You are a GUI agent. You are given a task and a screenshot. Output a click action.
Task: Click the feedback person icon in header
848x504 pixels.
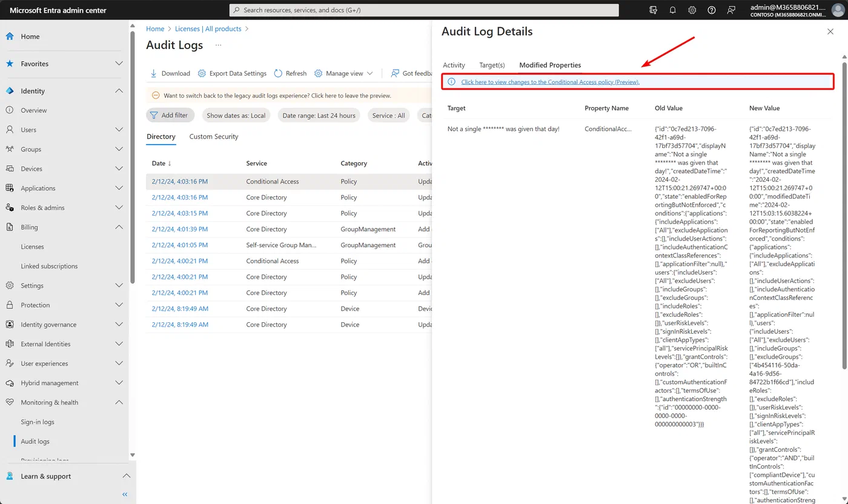pos(731,10)
